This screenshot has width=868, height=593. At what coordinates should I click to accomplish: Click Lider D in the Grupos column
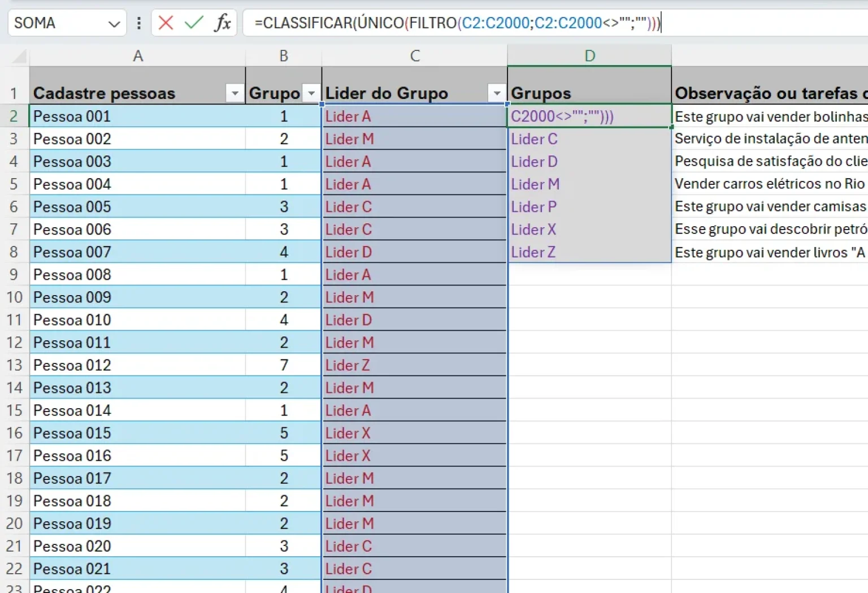click(589, 161)
